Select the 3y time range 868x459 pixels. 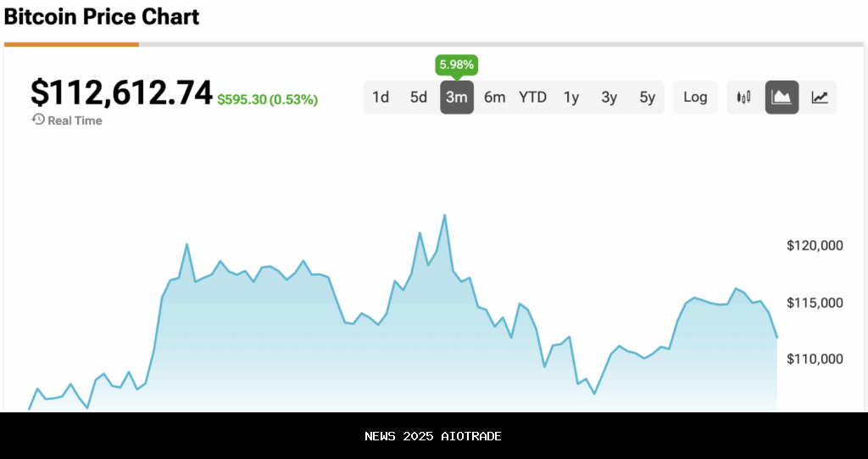point(609,98)
